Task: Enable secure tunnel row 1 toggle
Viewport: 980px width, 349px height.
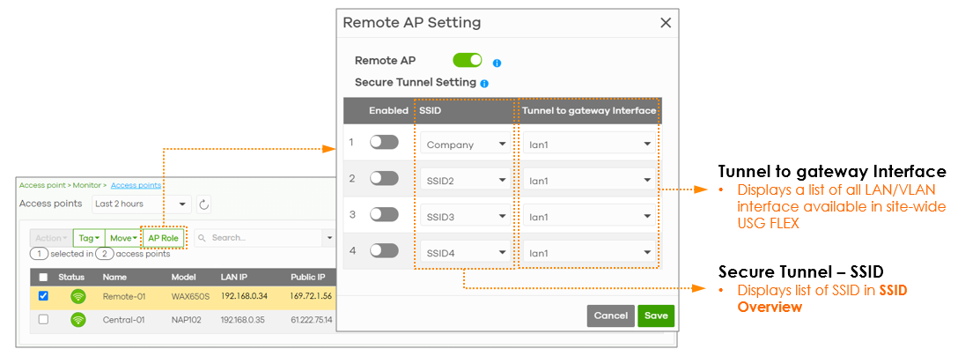Action: (x=384, y=143)
